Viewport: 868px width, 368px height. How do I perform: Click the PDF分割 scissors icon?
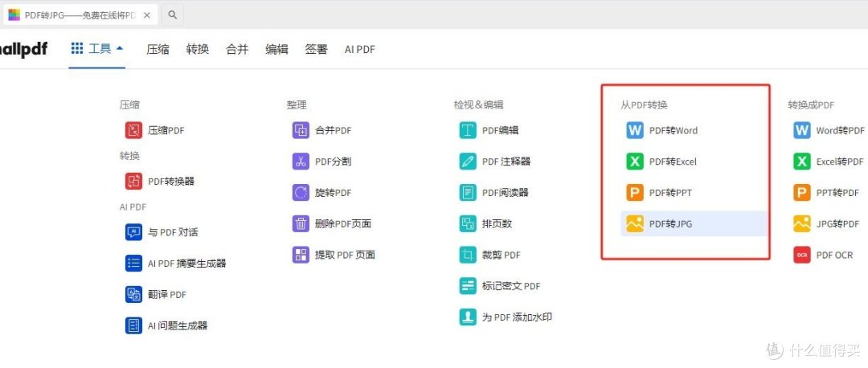tap(301, 162)
